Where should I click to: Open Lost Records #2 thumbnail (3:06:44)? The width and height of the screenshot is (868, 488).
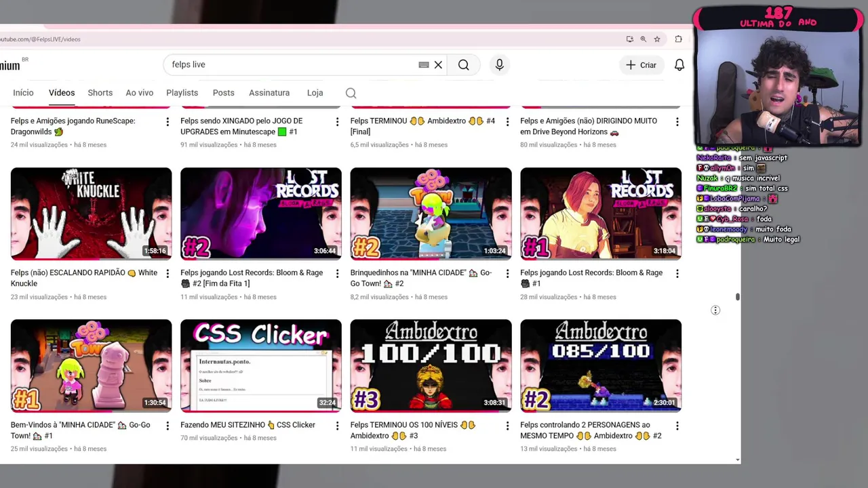point(261,213)
